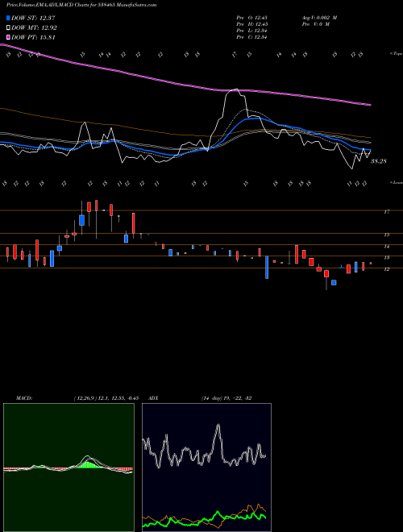Click the price level label 14
The height and width of the screenshot is (532, 403).
386,247
